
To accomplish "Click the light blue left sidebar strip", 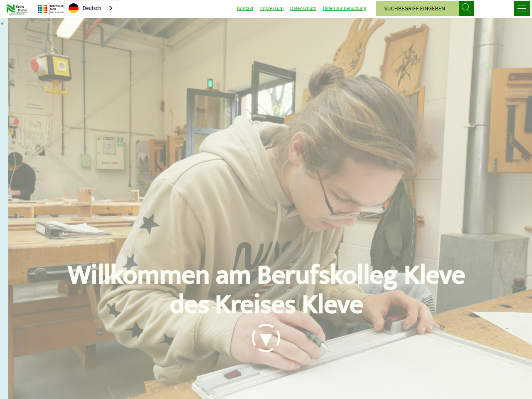I will pos(4,208).
